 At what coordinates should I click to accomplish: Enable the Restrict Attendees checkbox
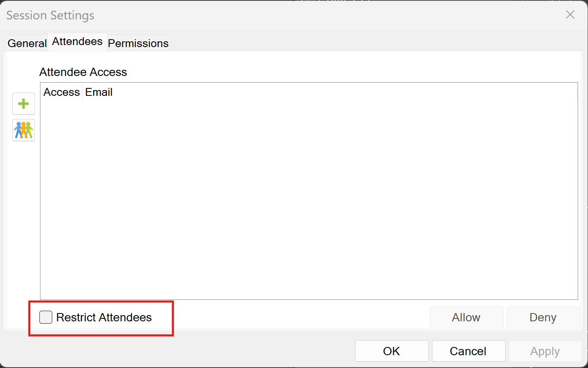point(46,317)
